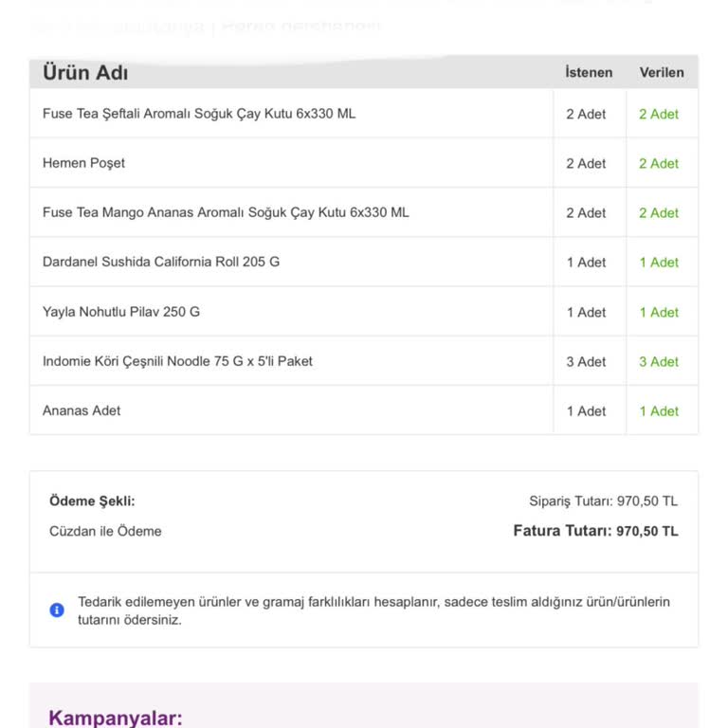Click Yayla Nohutlu Pilav 250 G

tap(121, 312)
